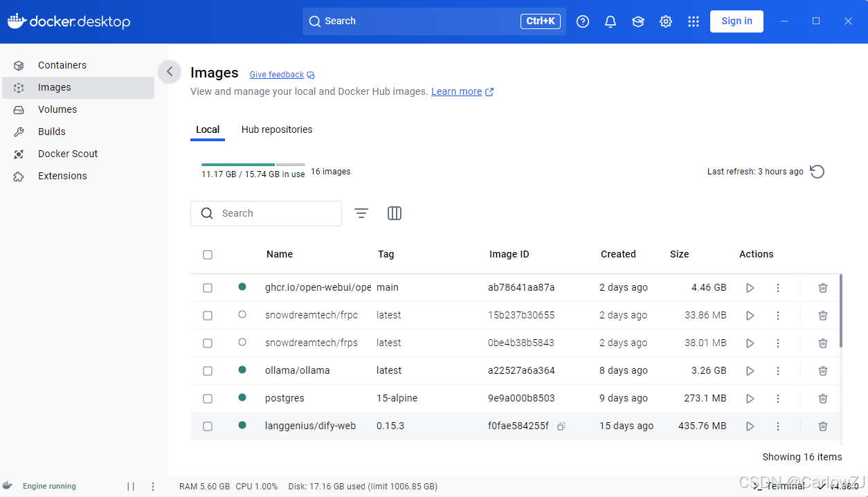The width and height of the screenshot is (868, 497).
Task: Open more actions for snowdreamtech/frps image
Action: (778, 343)
